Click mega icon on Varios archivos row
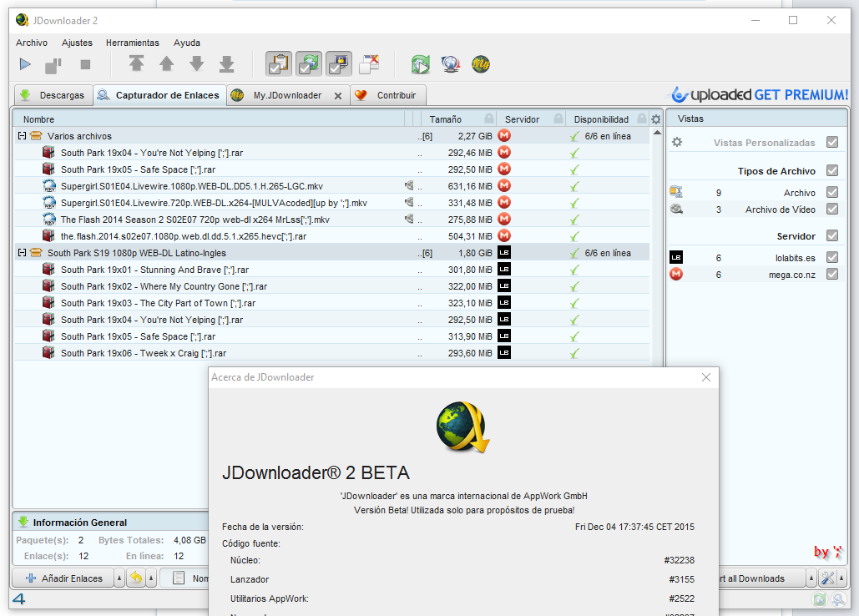 (504, 135)
